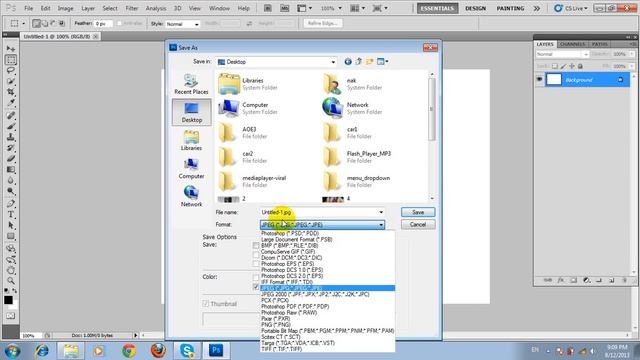Select the Pen tool
Screen dimensions: 640x360
11,204
